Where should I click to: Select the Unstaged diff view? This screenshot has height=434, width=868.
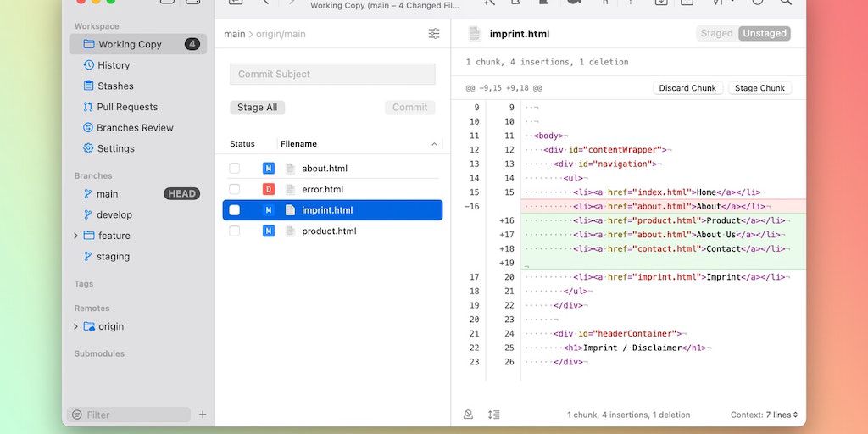click(764, 34)
